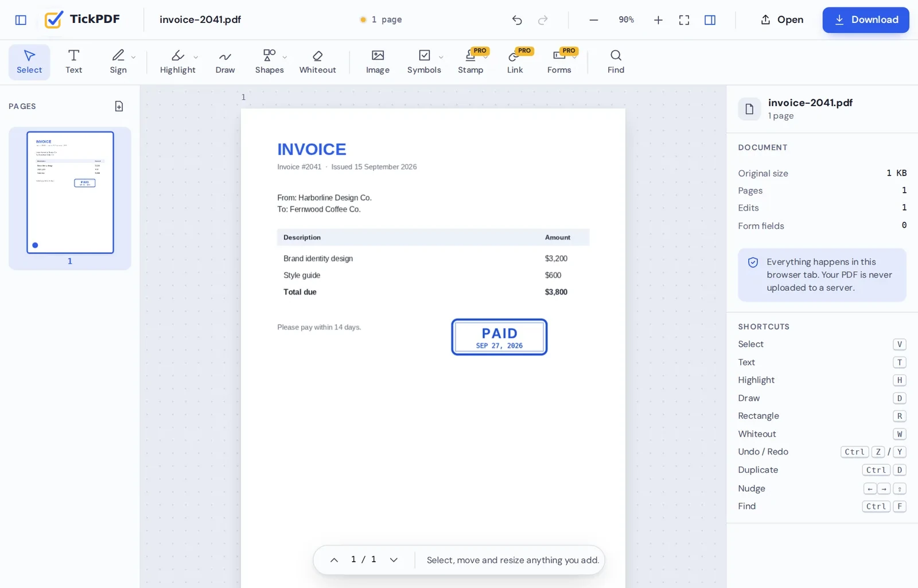Click the INVOICE heading text
This screenshot has height=588, width=918.
312,149
